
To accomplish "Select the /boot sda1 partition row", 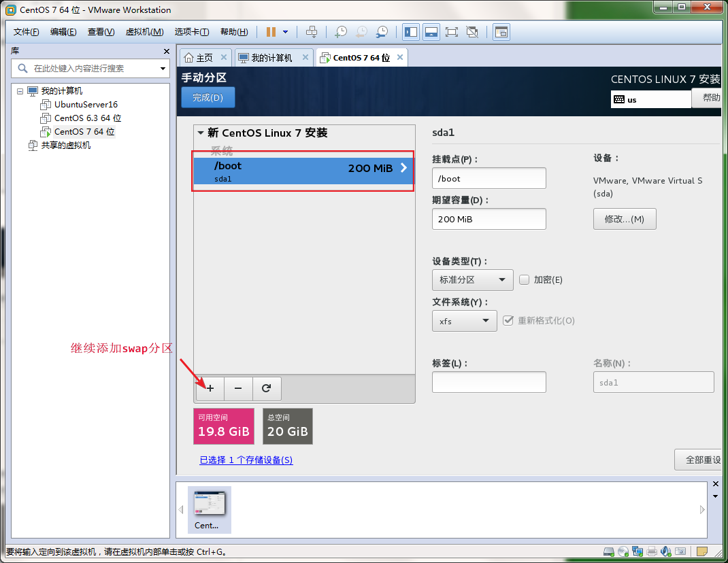I will pos(303,171).
